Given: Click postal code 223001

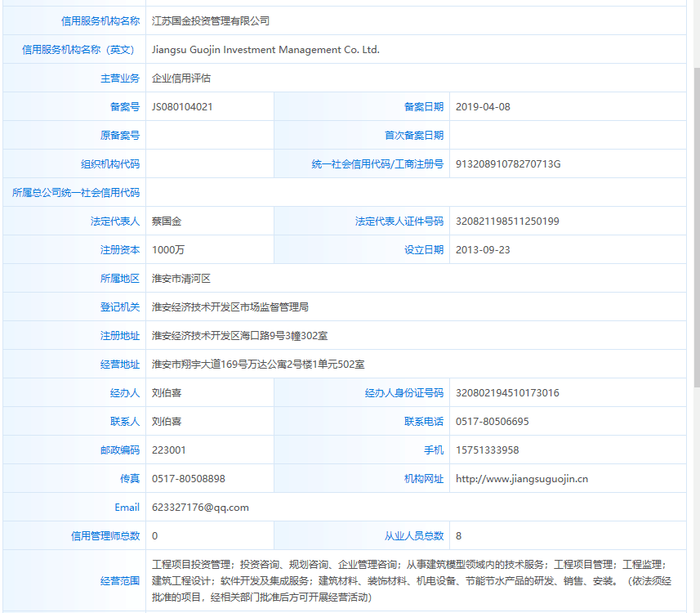Looking at the screenshot, I should coord(169,450).
